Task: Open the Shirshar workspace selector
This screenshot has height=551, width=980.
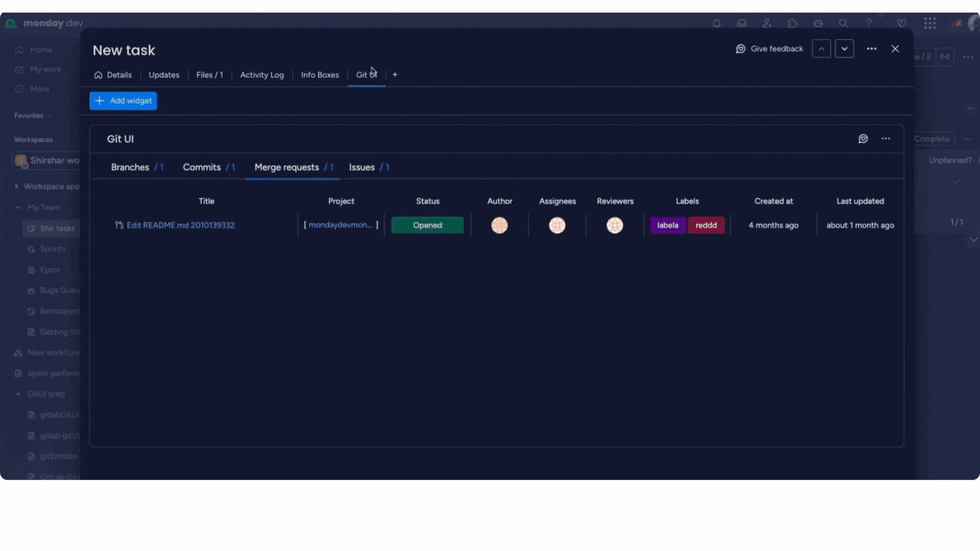Action: (x=46, y=161)
